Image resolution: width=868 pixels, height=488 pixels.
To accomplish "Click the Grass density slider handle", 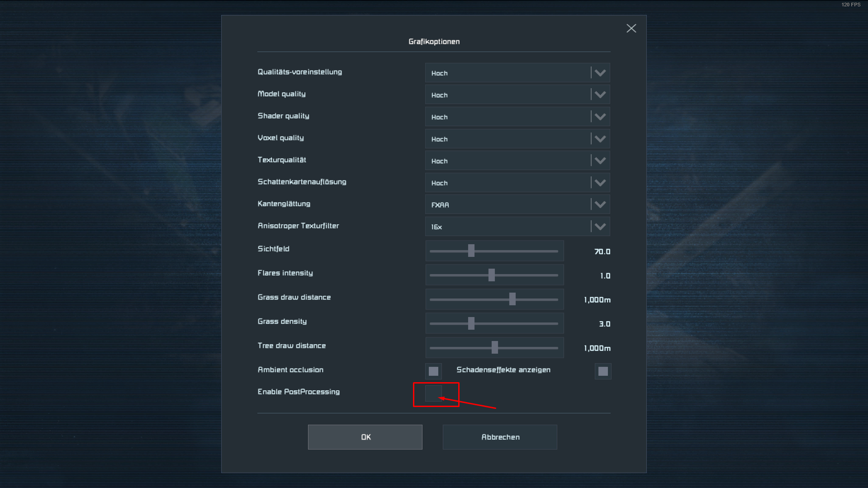I will pos(471,323).
